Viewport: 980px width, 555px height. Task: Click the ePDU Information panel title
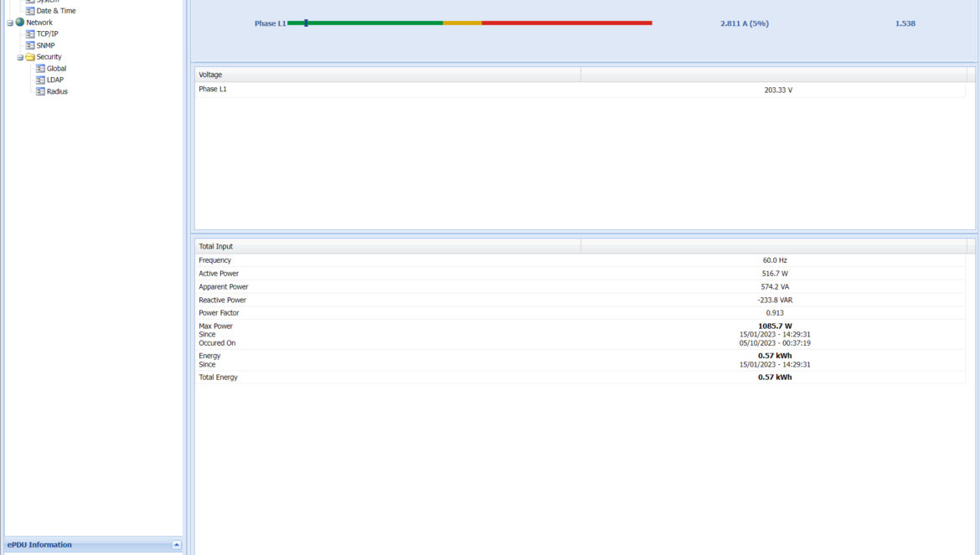click(x=40, y=545)
